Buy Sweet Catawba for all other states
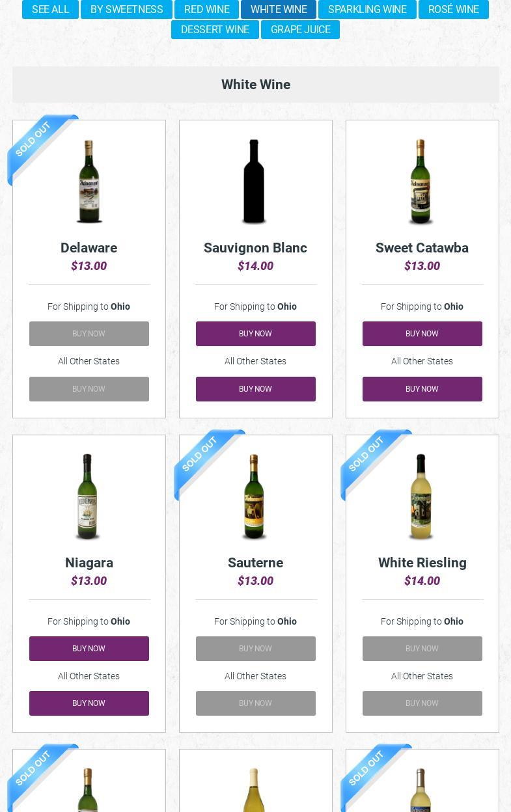The width and height of the screenshot is (511, 812). (x=422, y=389)
